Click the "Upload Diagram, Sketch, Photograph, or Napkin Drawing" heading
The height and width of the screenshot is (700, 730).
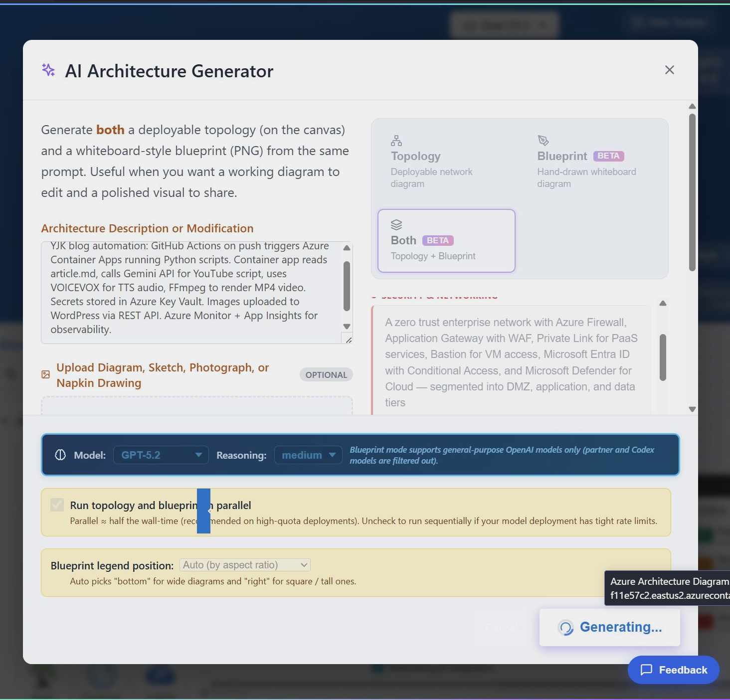coord(163,375)
